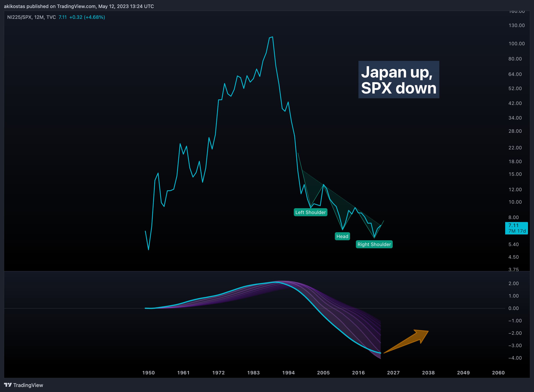Click the 34.00 price scale label

coord(515,118)
